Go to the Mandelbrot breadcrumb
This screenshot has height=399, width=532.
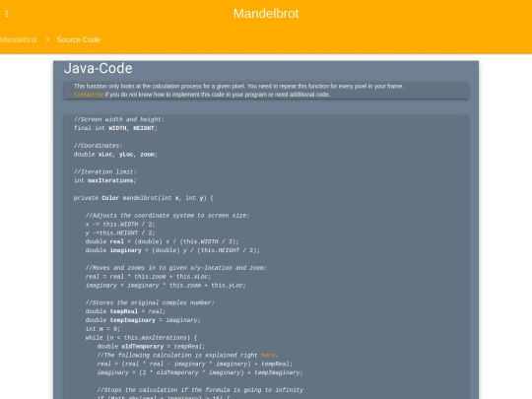[x=19, y=39]
